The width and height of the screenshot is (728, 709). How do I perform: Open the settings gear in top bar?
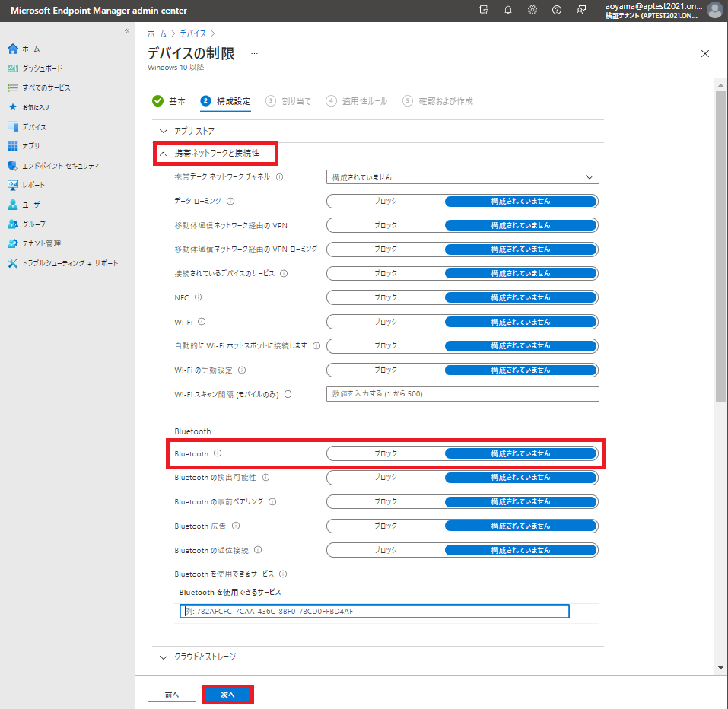pos(532,10)
